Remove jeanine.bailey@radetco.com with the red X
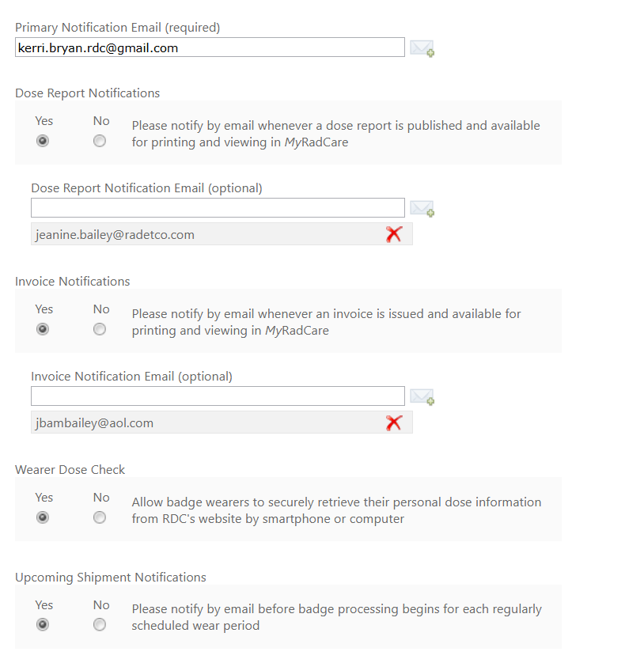The image size is (644, 663). (x=394, y=234)
